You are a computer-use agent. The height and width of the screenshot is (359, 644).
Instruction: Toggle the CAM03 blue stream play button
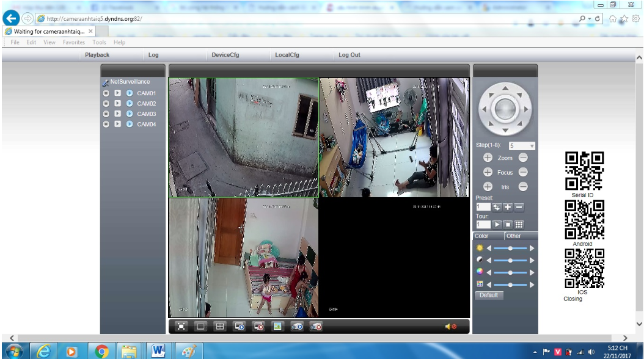(x=130, y=114)
